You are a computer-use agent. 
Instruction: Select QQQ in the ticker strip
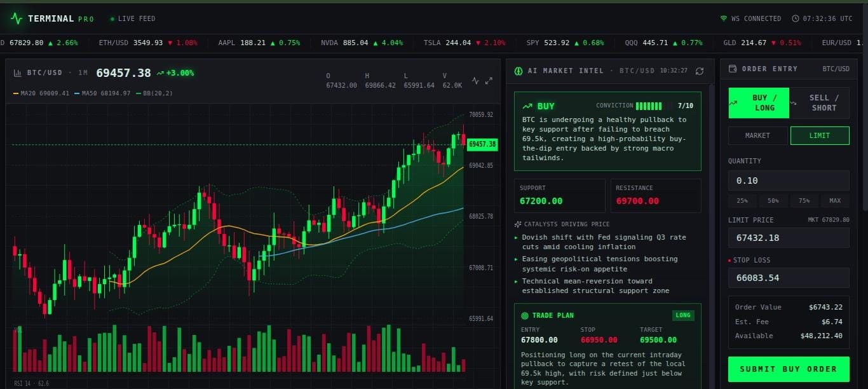664,43
